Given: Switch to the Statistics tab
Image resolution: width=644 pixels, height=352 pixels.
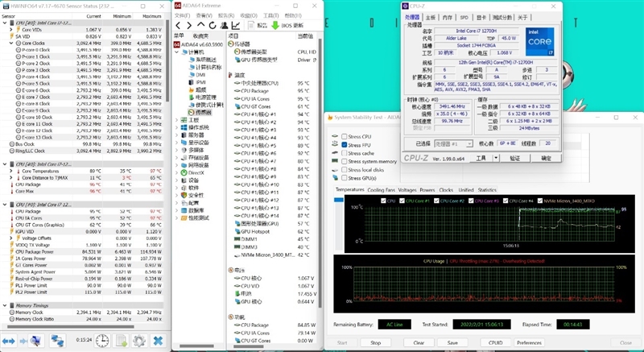Looking at the screenshot, I should pyautogui.click(x=487, y=190).
